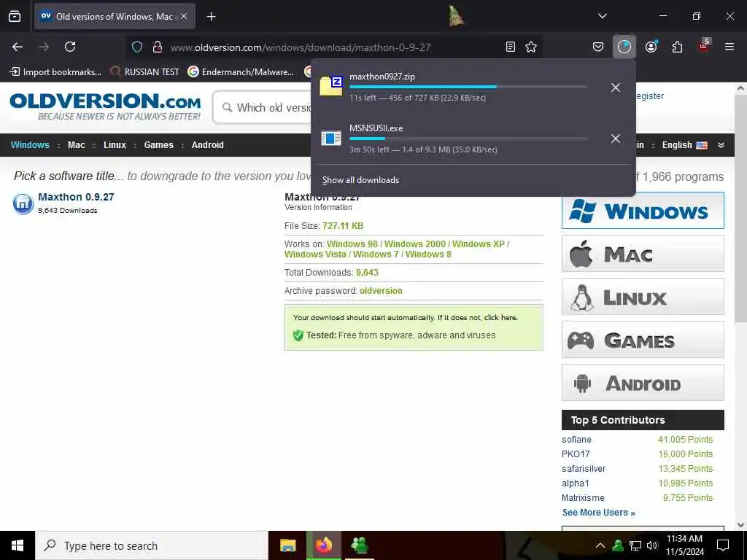Click MSNSUSII.exe download progress bar
This screenshot has height=560, width=747.
468,139
